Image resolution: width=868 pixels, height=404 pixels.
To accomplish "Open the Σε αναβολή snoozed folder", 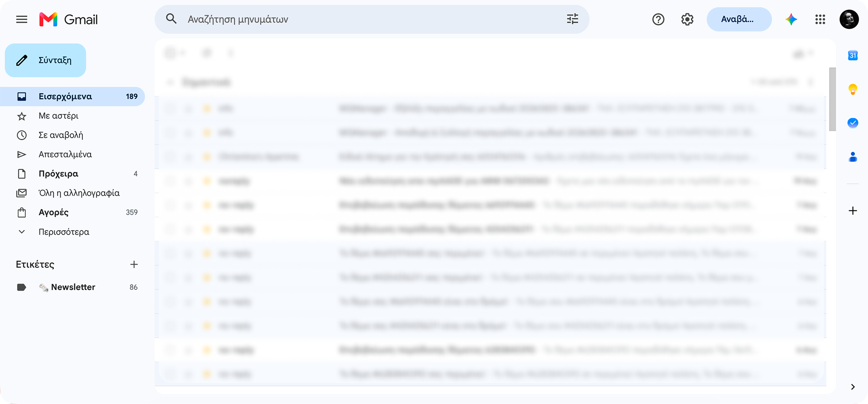I will pyautogui.click(x=72, y=135).
